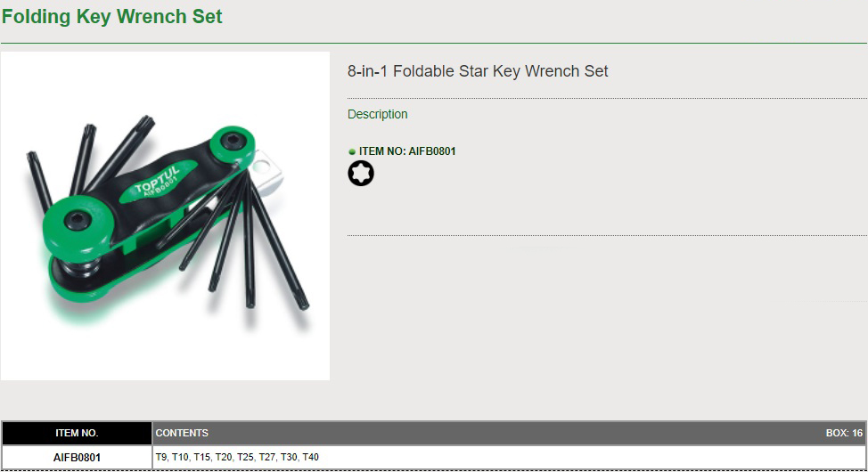Click the 8-in-1 Foldable Star Key Wrench Set title
This screenshot has width=868, height=472.
(478, 71)
